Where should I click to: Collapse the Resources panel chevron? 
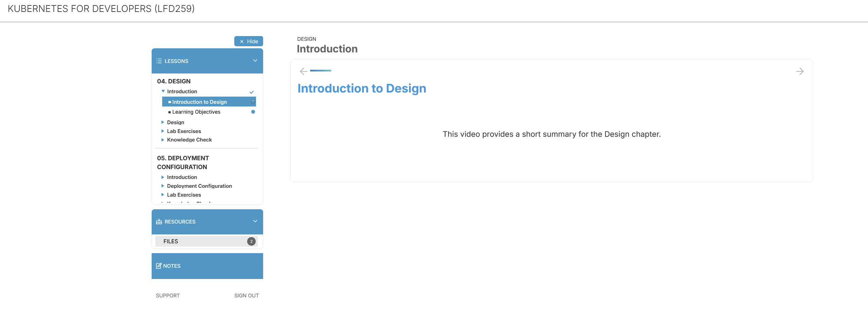pos(255,221)
